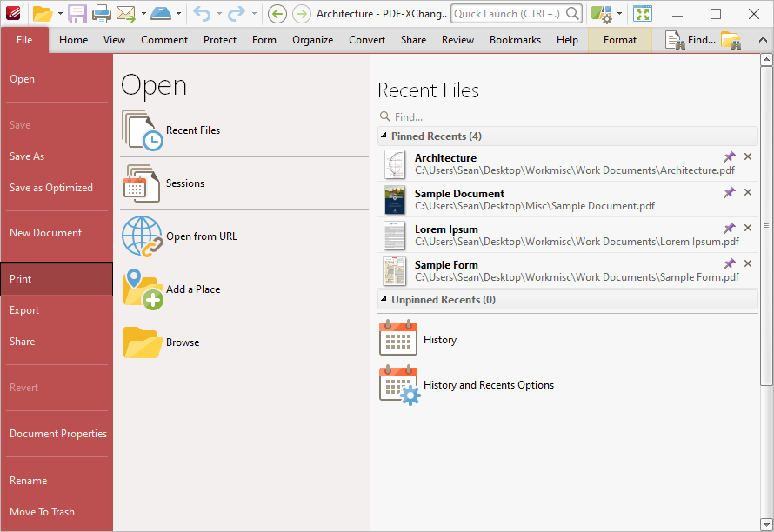Click the Browse folder icon
Image resolution: width=774 pixels, height=532 pixels.
point(143,342)
